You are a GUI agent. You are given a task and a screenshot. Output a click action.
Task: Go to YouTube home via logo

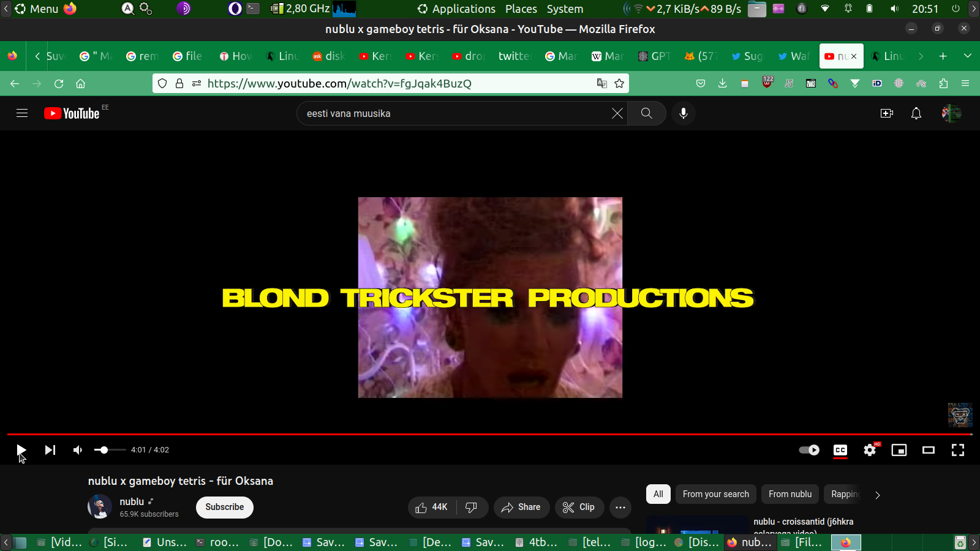click(x=72, y=113)
